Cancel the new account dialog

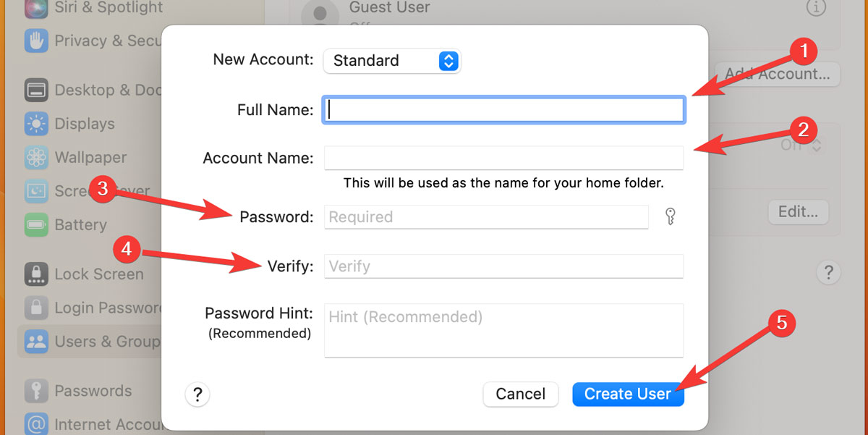click(x=520, y=394)
